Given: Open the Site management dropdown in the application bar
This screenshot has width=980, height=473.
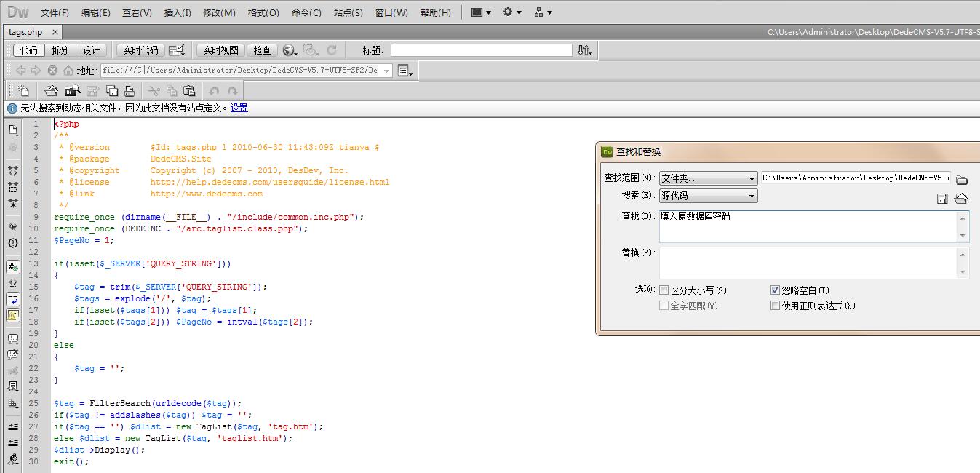Looking at the screenshot, I should click(543, 12).
